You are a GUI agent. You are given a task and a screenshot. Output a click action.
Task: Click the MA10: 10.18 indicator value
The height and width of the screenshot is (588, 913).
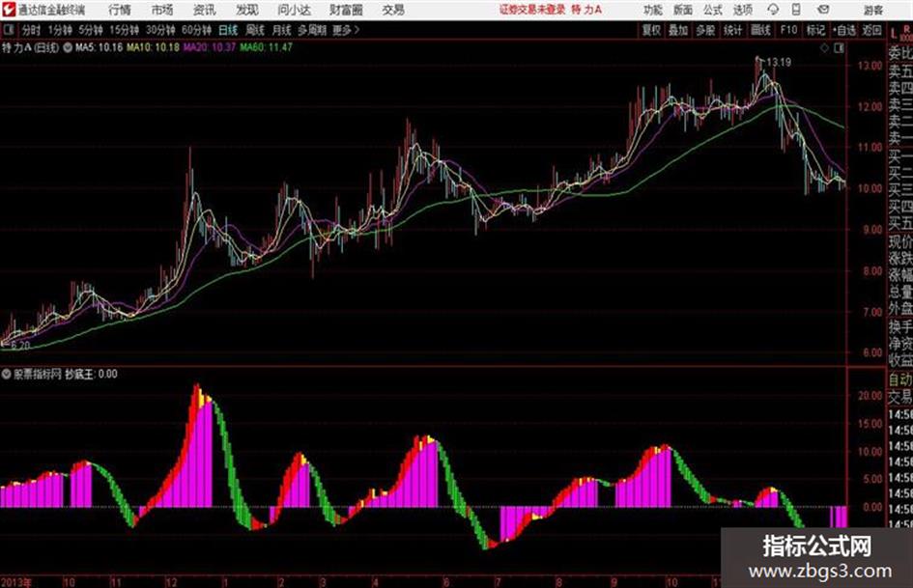click(154, 47)
